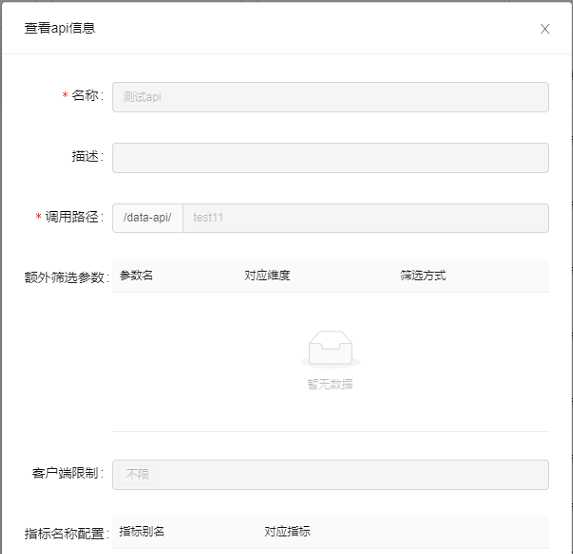Close the 查看api信息 dialog

pyautogui.click(x=545, y=29)
